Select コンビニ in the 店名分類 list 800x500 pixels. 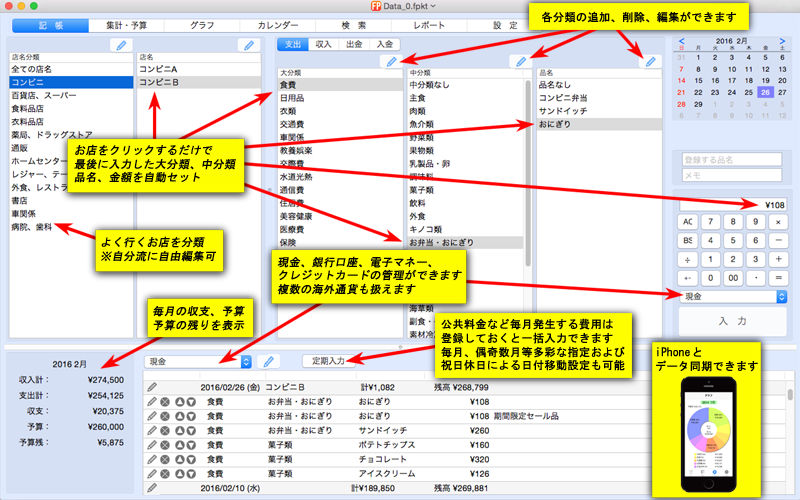click(x=71, y=82)
